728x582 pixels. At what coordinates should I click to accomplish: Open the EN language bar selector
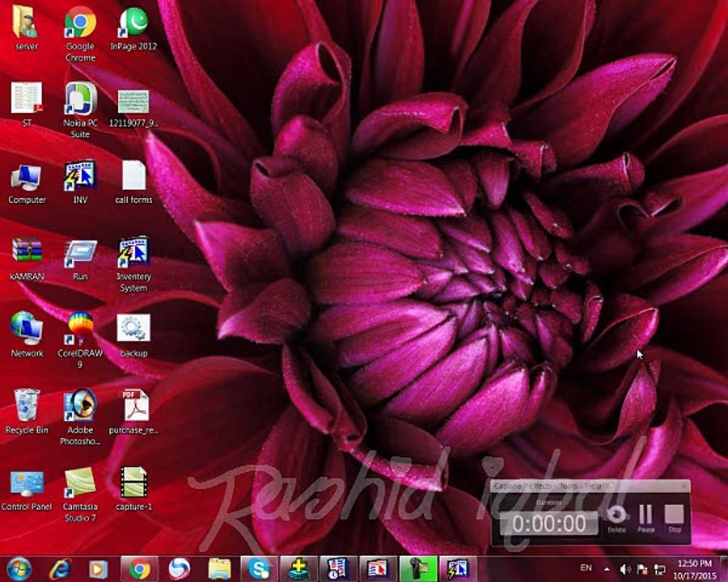(586, 567)
